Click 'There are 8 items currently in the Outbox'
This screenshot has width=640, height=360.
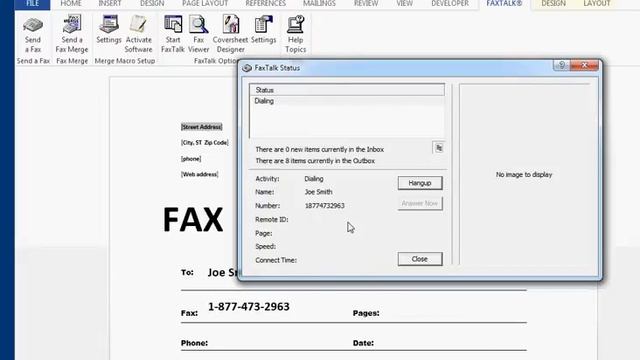click(x=315, y=161)
